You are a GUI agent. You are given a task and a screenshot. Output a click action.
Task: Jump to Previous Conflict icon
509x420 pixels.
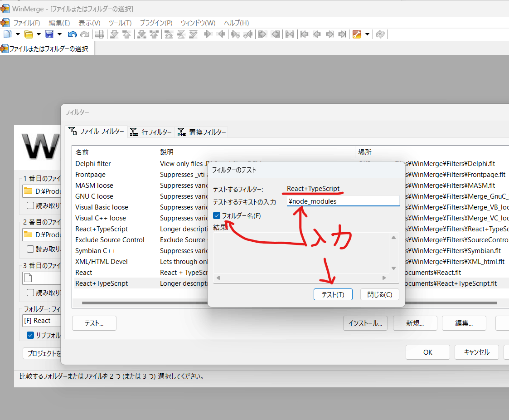(x=154, y=34)
